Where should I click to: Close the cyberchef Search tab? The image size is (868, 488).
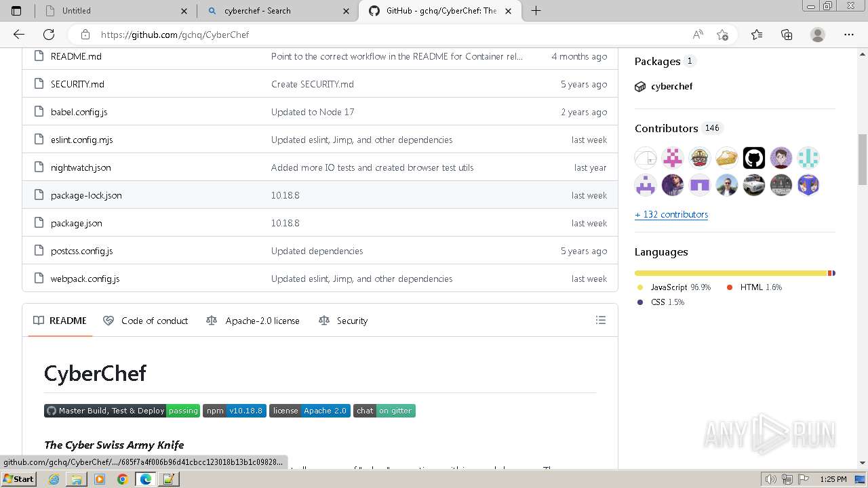(347, 11)
